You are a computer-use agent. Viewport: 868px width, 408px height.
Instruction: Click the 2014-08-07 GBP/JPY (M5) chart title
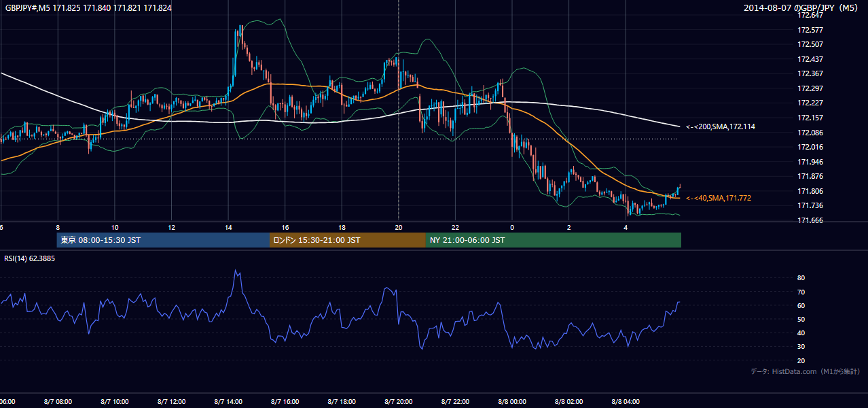[x=802, y=8]
